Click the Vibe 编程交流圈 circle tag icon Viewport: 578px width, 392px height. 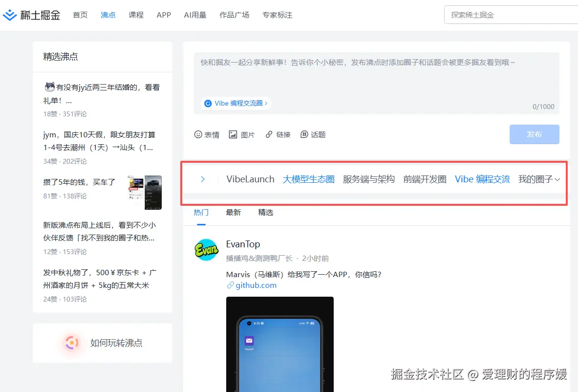[208, 103]
